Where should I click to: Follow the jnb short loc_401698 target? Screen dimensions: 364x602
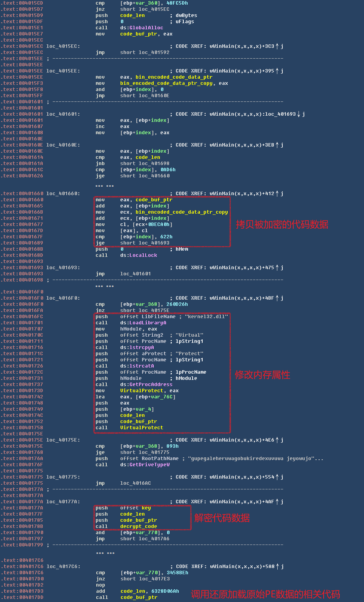click(144, 164)
